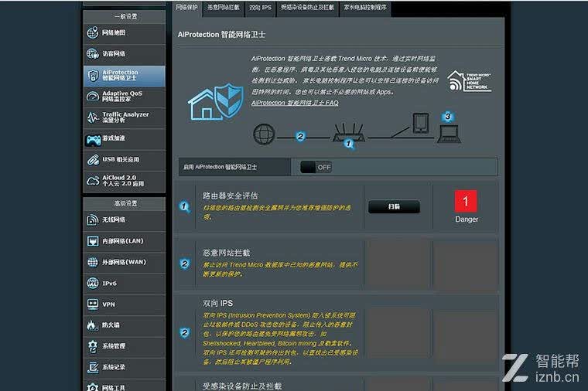
Task: Click the 游戏加速 gamepad icon
Action: tap(93, 140)
